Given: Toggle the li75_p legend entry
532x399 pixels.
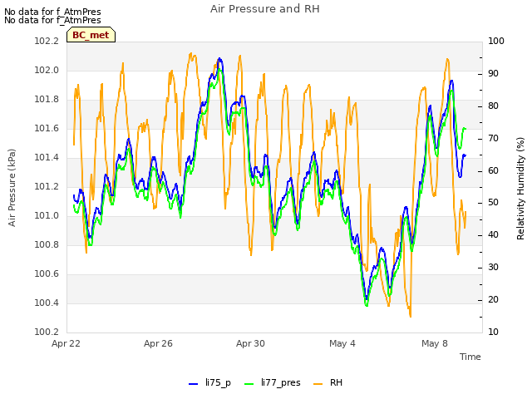Looking at the screenshot, I should coord(209,382).
